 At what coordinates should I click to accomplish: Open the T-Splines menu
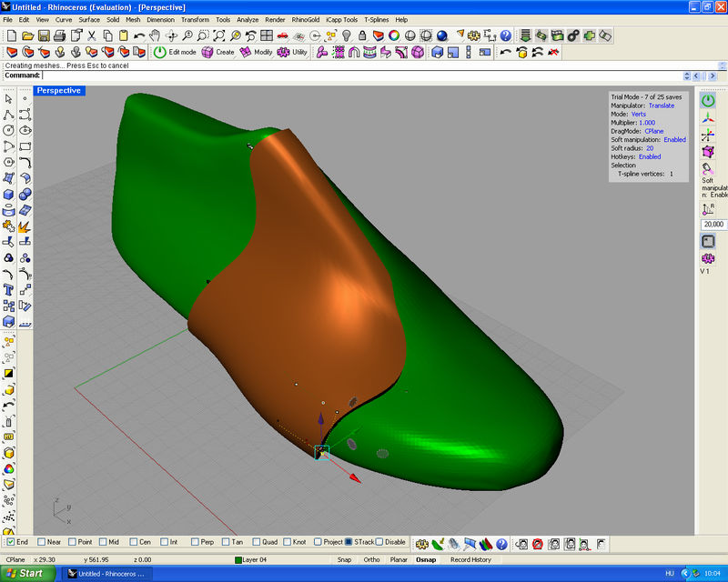pos(376,19)
